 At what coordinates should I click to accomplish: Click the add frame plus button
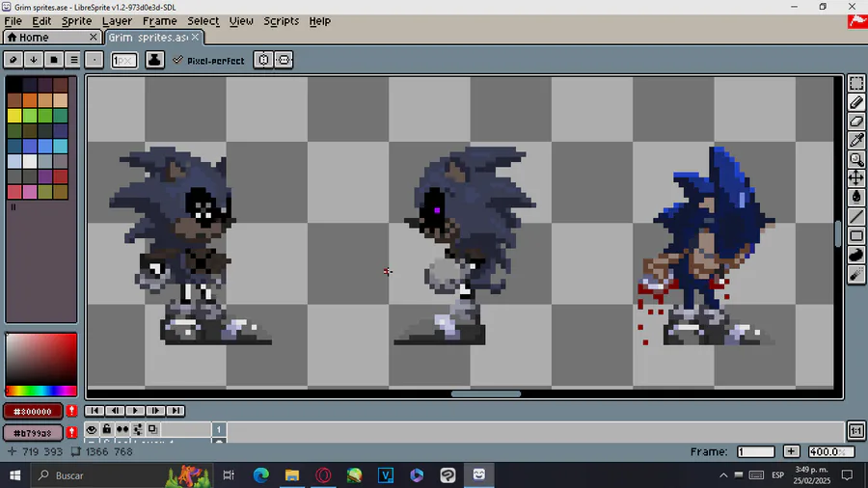pos(792,451)
